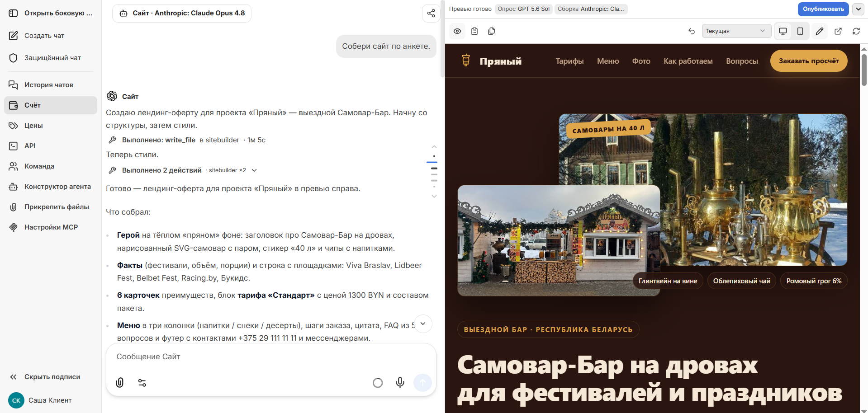Expand the Выполнено 2 действий details chevron

click(254, 170)
